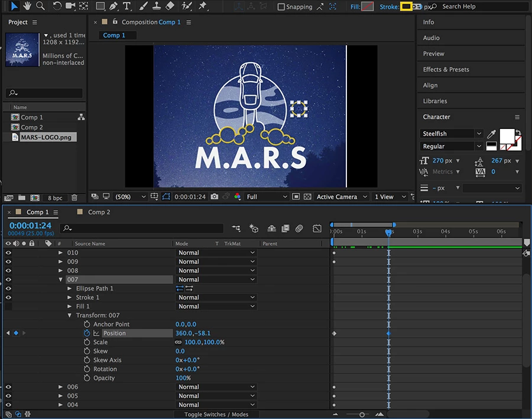The width and height of the screenshot is (532, 419).
Task: Select the Roto Brush tool
Action: [186, 6]
